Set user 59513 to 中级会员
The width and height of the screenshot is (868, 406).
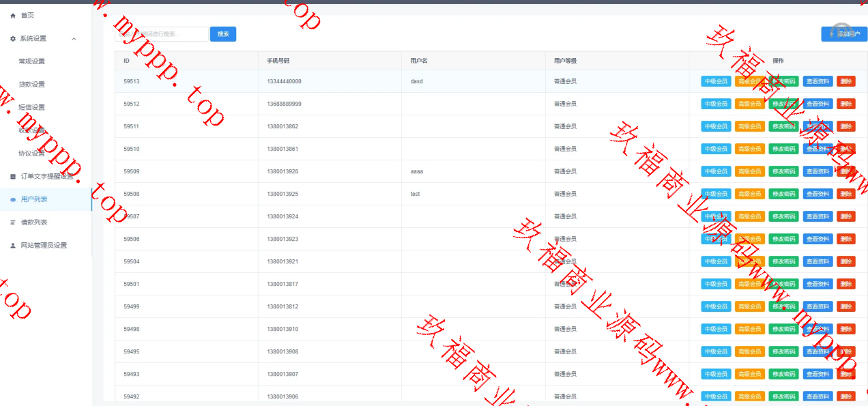pos(716,81)
